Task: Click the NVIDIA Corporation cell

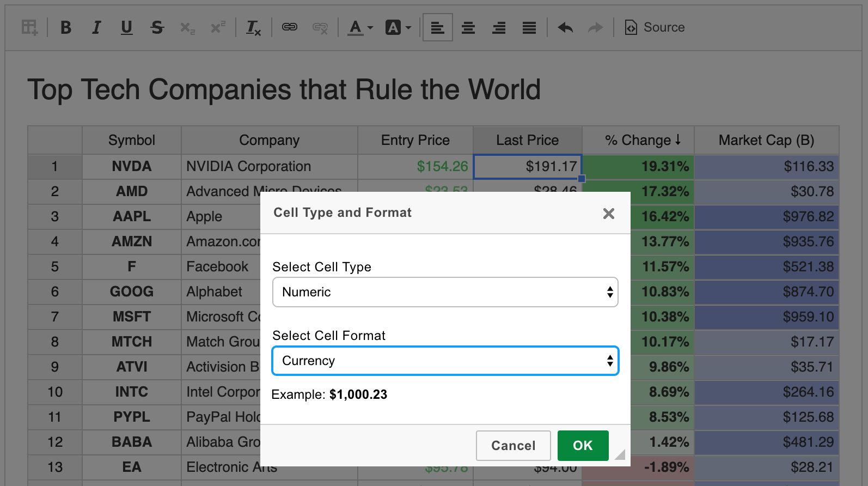Action: pos(270,167)
